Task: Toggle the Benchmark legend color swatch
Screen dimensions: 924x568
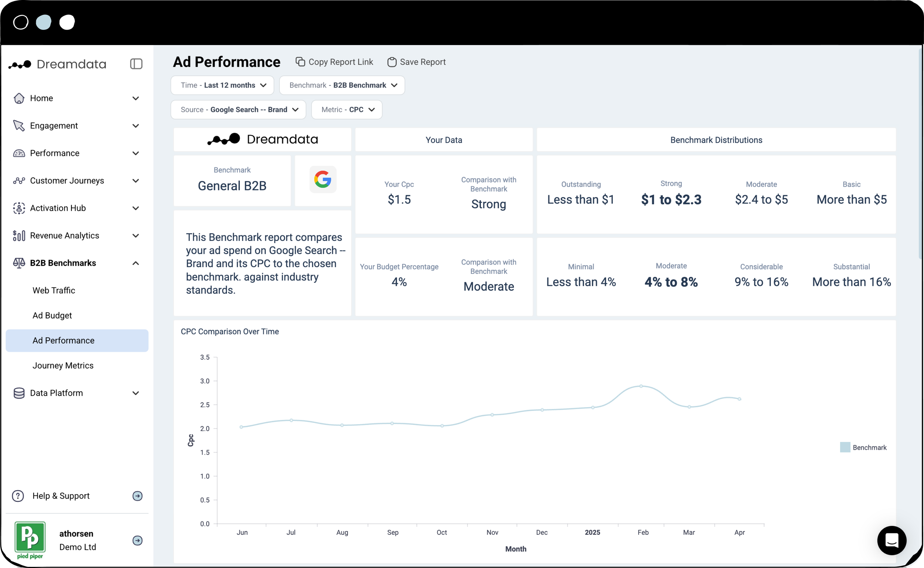Action: (845, 448)
